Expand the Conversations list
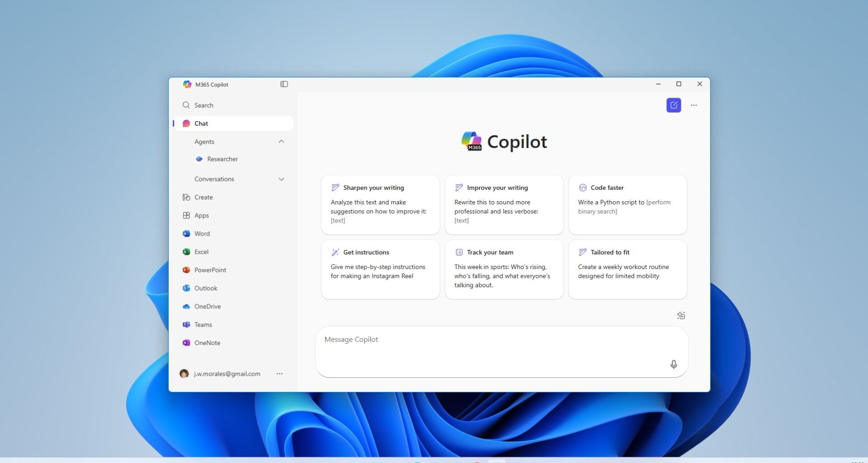This screenshot has width=868, height=463. point(281,179)
